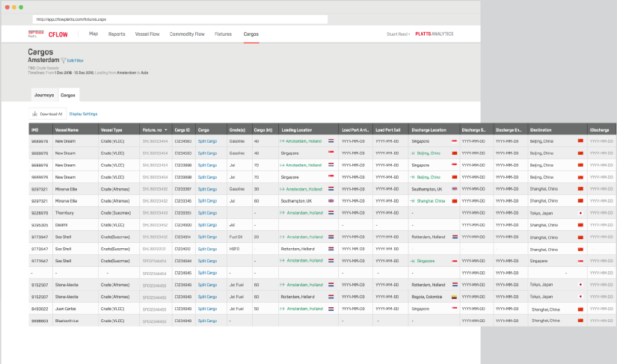Click the Grade(s) column header

tap(239, 130)
